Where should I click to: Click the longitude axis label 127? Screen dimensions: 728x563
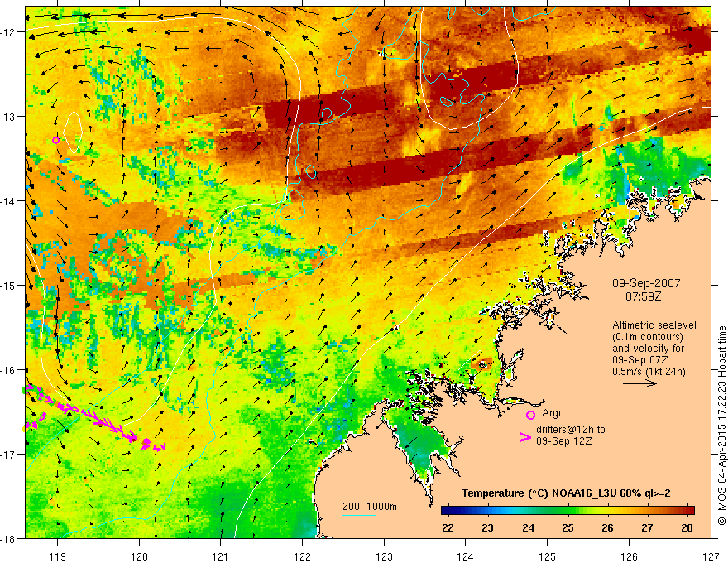tap(711, 556)
